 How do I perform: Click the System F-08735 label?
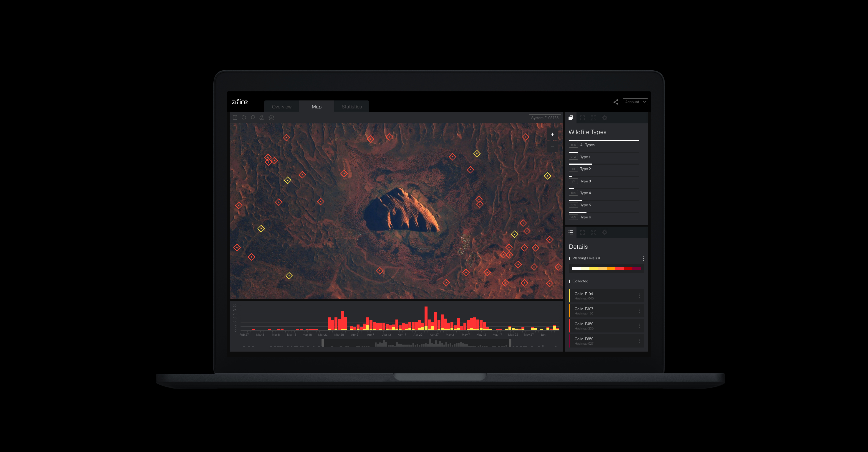[x=545, y=118]
